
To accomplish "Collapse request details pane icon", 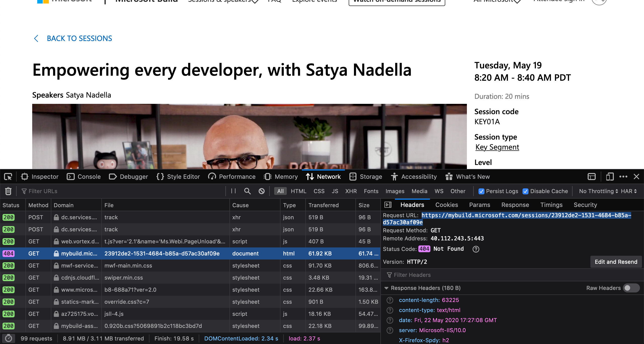I will click(x=388, y=205).
